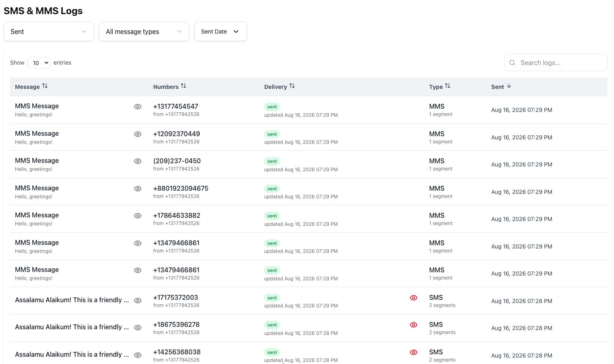Preview message sent to (209)237-0450
The image size is (614, 364).
click(138, 161)
